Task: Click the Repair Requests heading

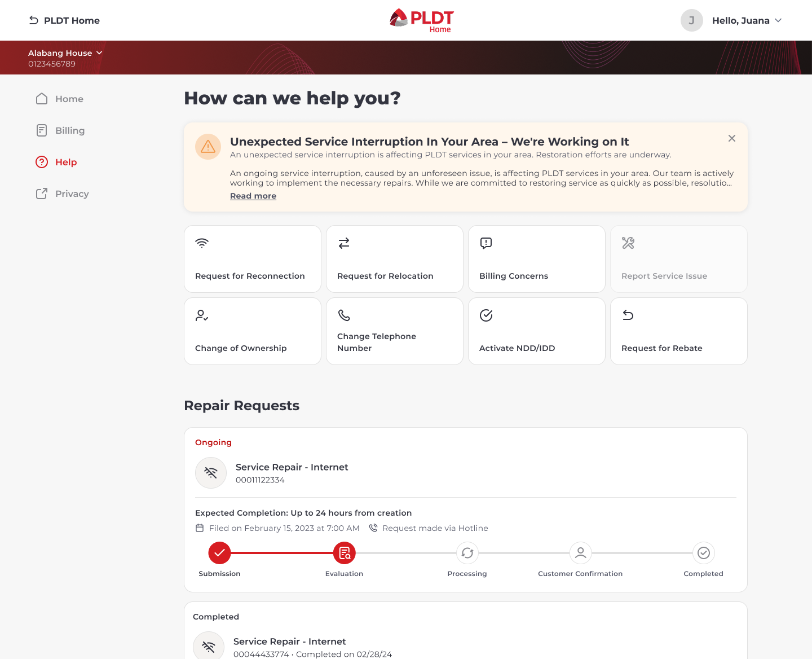Action: pos(241,406)
